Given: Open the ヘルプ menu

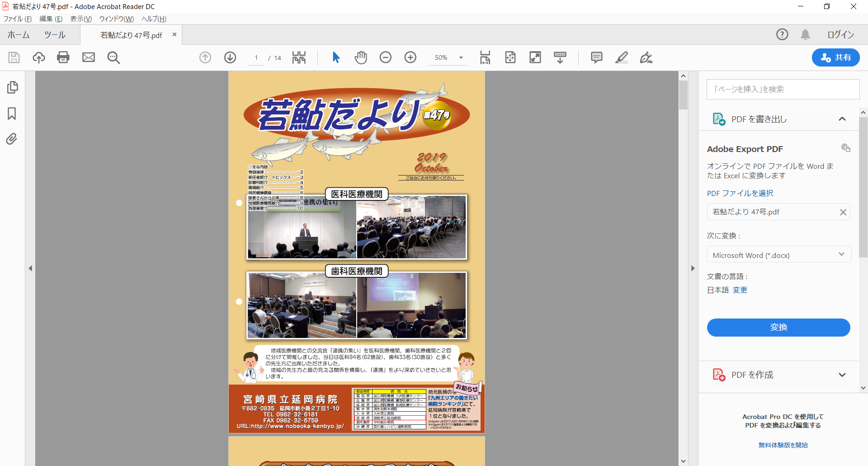Looking at the screenshot, I should [154, 19].
